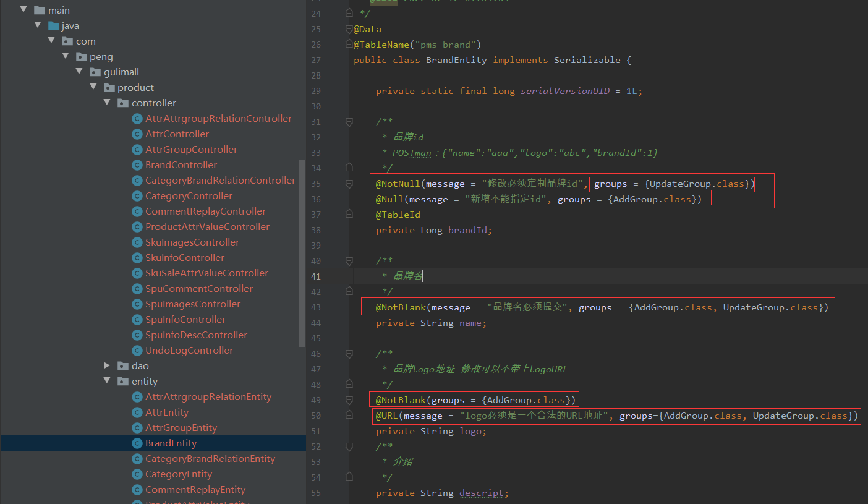Image resolution: width=868 pixels, height=504 pixels.
Task: Click class icon beside SpuInfoController
Action: point(137,319)
